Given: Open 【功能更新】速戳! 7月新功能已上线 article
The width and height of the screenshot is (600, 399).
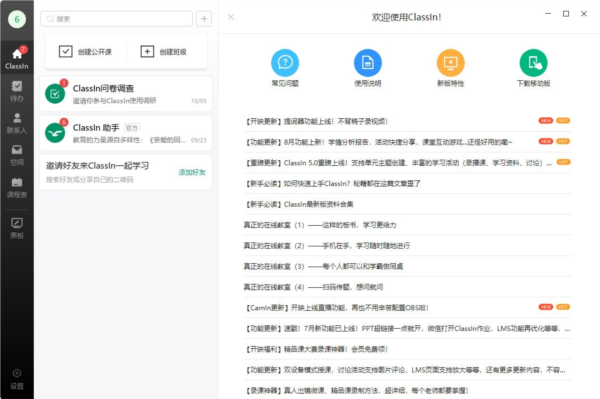Looking at the screenshot, I should coord(407,328).
